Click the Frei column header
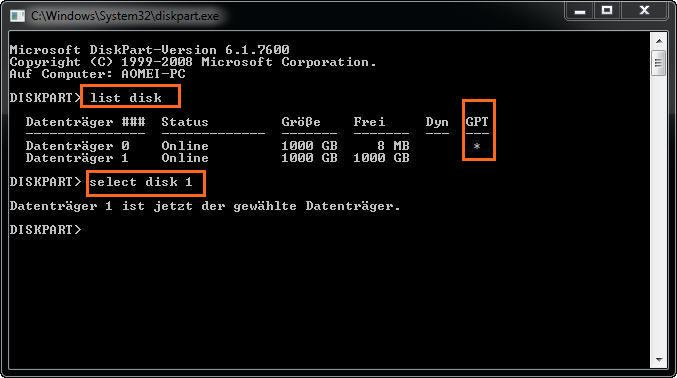Screen dimensions: 677x378 tap(369, 122)
